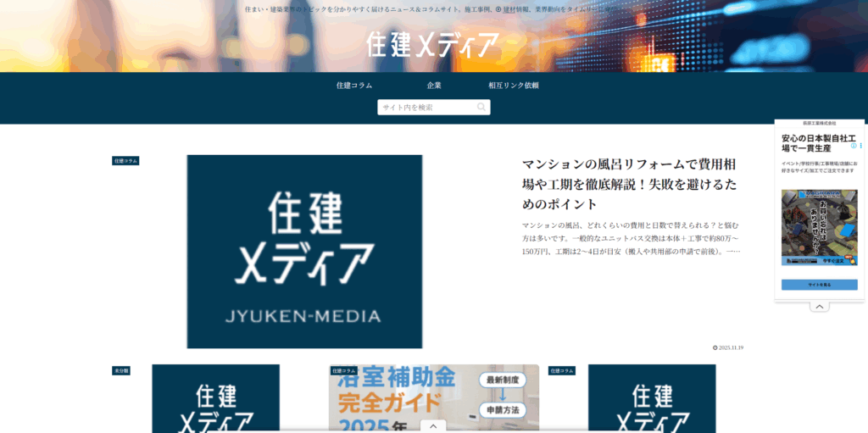Click the 住建コラム tag on the 浴室補助金 card
The height and width of the screenshot is (433, 868).
pos(344,370)
